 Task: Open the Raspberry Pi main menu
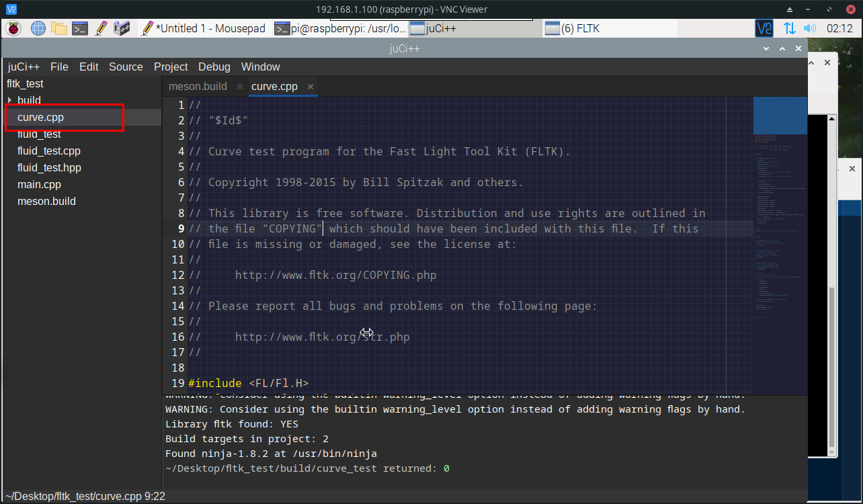click(x=13, y=28)
